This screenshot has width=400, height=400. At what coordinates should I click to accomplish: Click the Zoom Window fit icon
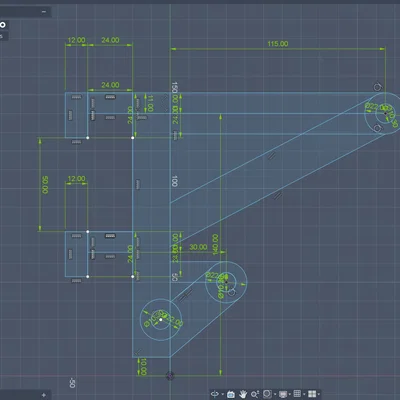[x=267, y=394]
